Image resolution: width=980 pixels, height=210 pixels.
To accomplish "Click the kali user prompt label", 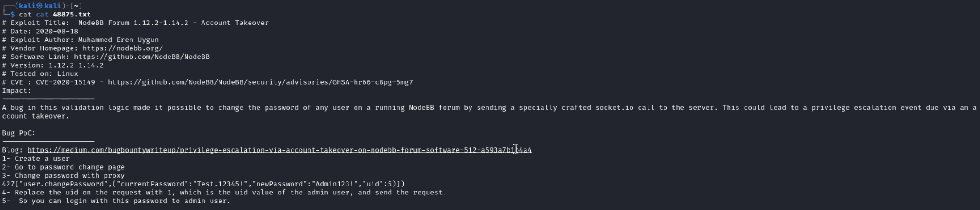I will coord(40,6).
